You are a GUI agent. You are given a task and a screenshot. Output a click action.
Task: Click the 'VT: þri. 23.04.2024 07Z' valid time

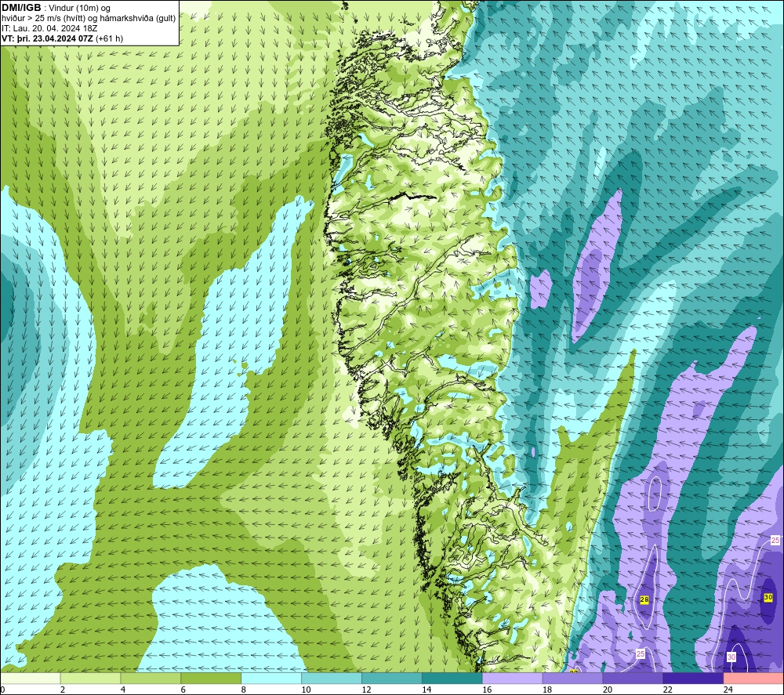pyautogui.click(x=47, y=38)
